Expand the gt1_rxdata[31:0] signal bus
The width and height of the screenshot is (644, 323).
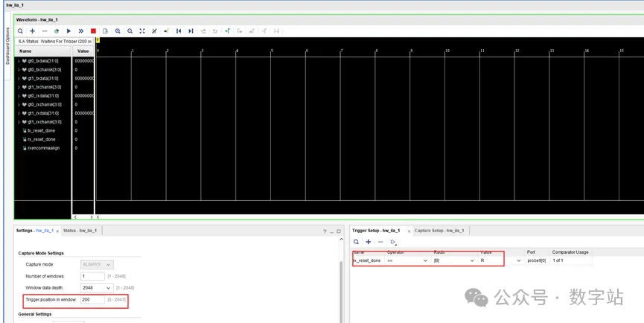[19, 113]
